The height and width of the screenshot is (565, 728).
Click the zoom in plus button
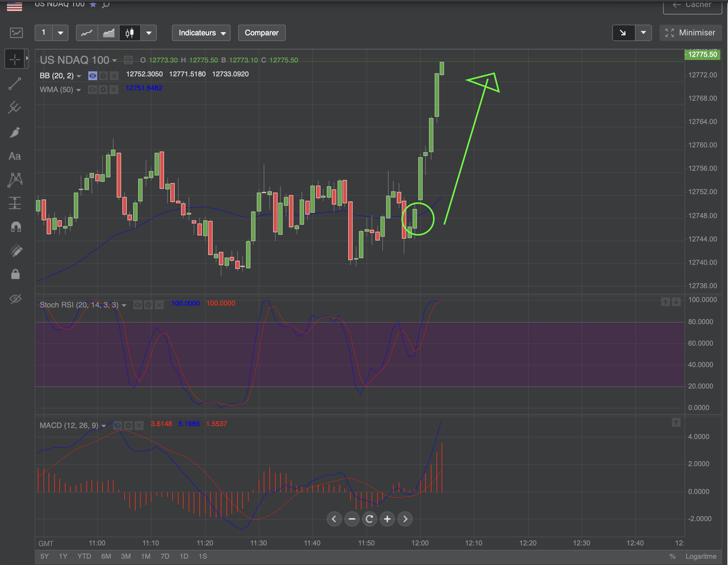click(387, 519)
